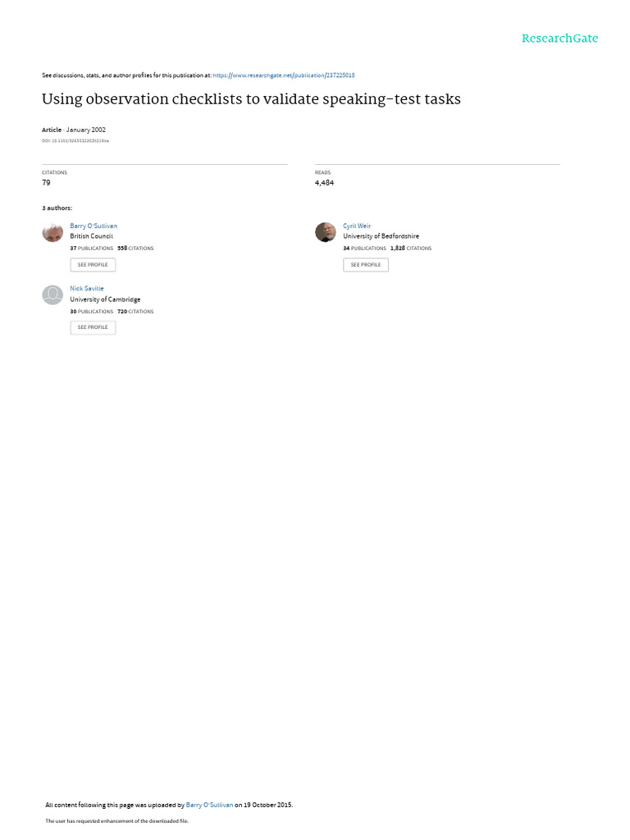This screenshot has height=840, width=630.
Task: Open Cyril Weir author name link
Action: tap(357, 226)
